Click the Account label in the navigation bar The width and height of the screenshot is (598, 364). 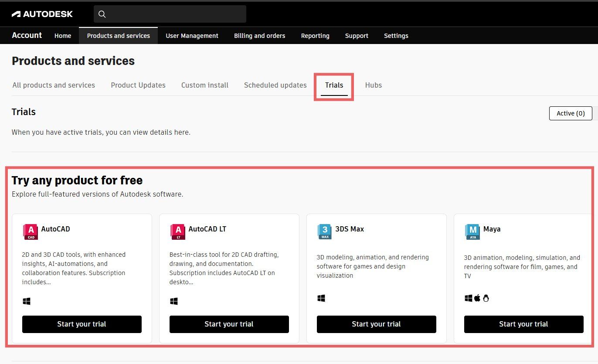(x=27, y=35)
